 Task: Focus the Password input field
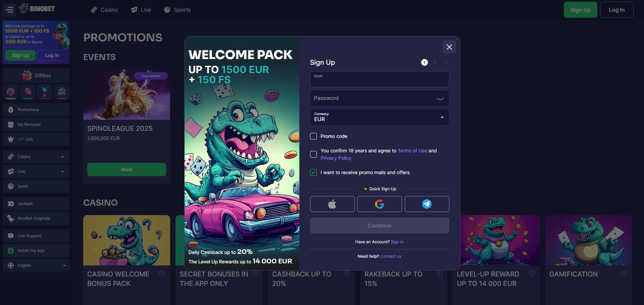(380, 98)
